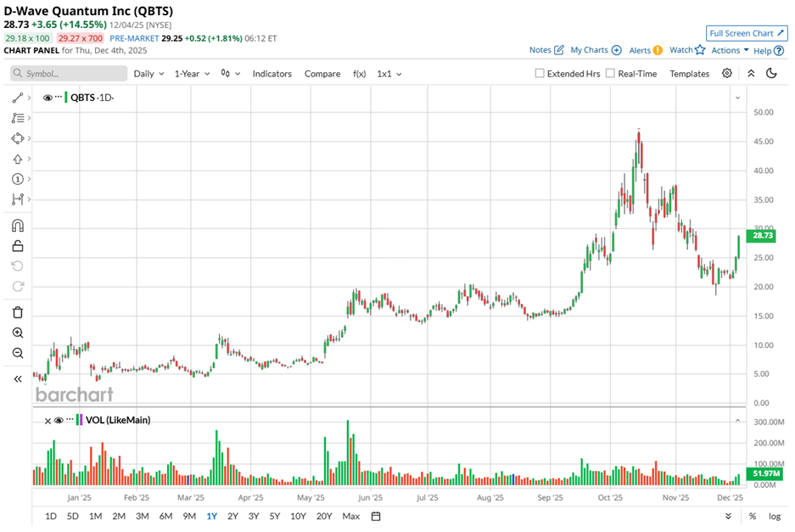
Task: Open the 1-Year period dropdown
Action: pyautogui.click(x=192, y=74)
